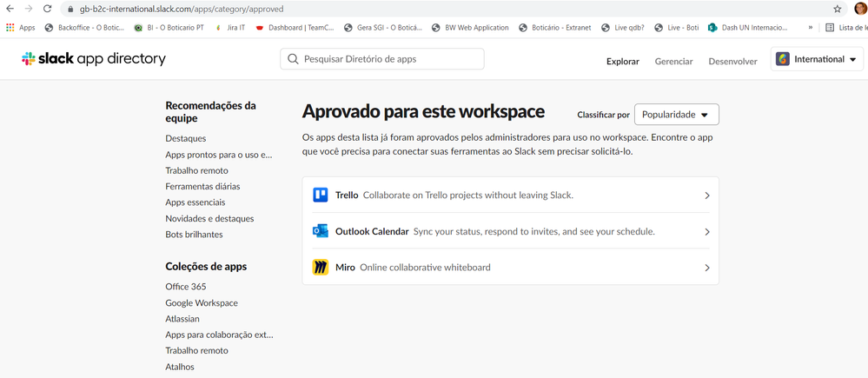Click the padlock icon in the address bar
The height and width of the screenshot is (378, 868).
point(70,10)
